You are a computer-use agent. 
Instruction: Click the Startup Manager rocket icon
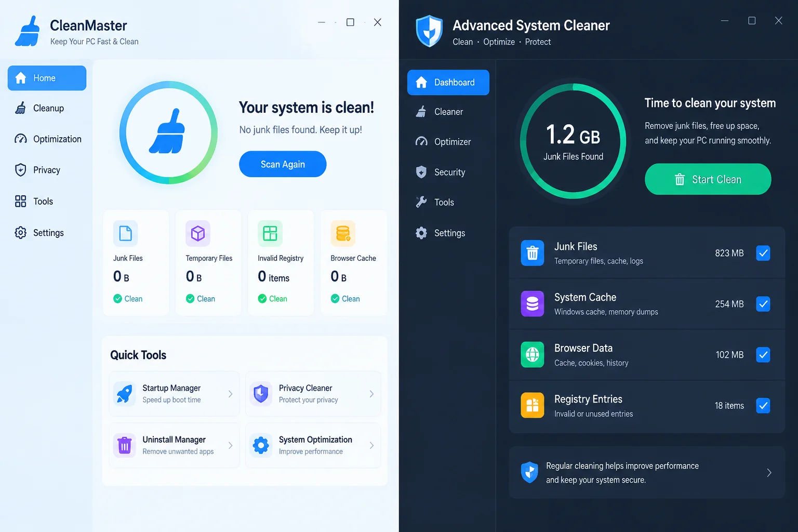(125, 394)
